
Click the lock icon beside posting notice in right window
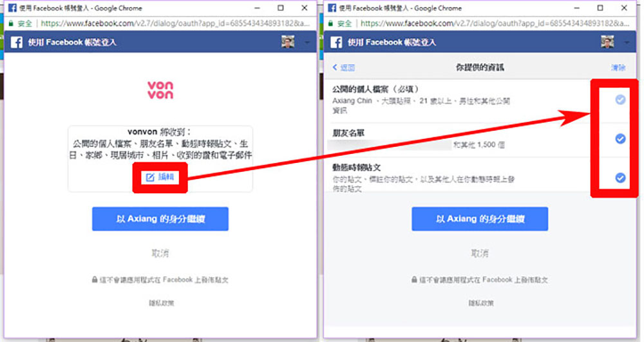click(x=414, y=280)
